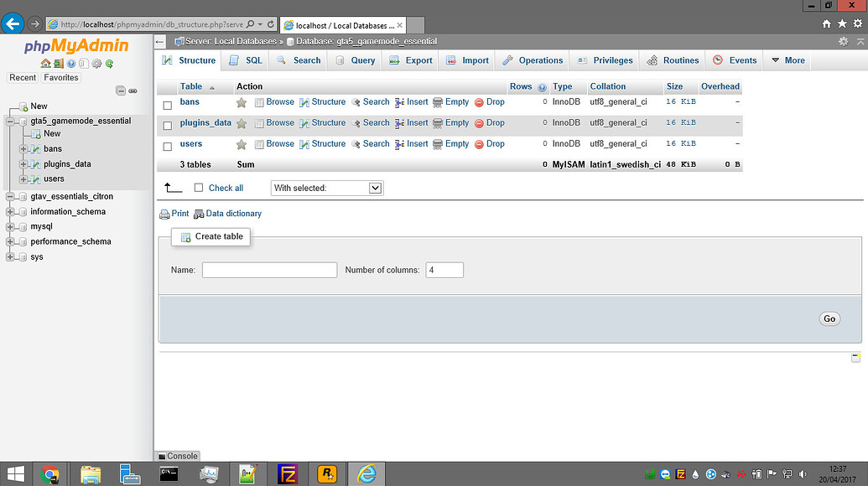Enable the Check all checkbox
This screenshot has height=486, width=868.
[x=199, y=188]
